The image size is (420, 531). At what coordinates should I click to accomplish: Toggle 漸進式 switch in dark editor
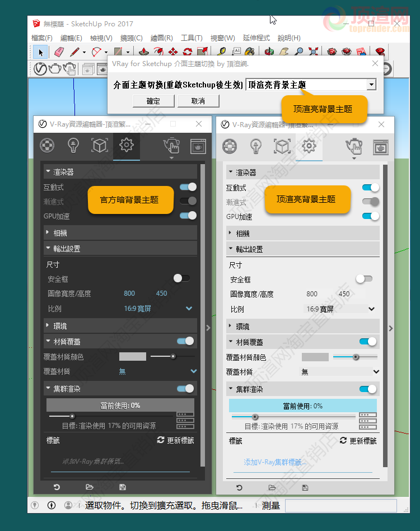tap(188, 201)
